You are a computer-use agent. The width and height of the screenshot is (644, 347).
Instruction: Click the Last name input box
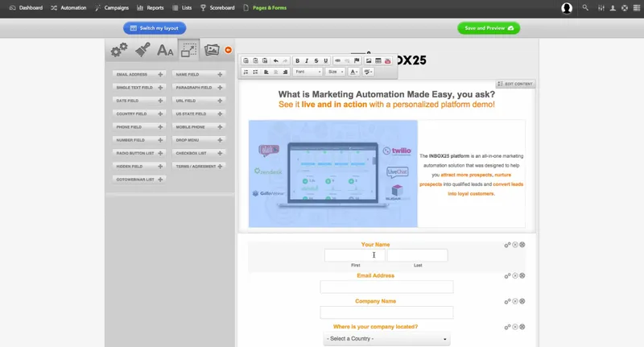point(417,255)
